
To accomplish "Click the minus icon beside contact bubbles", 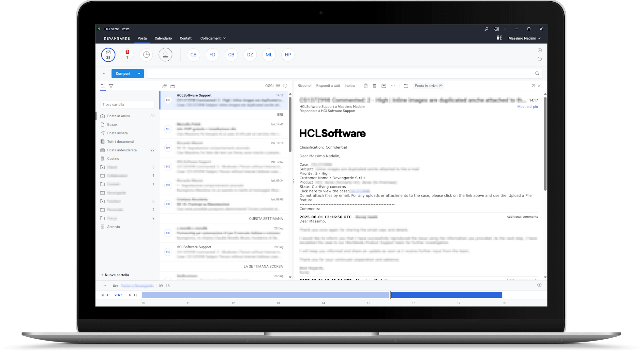I will (540, 59).
